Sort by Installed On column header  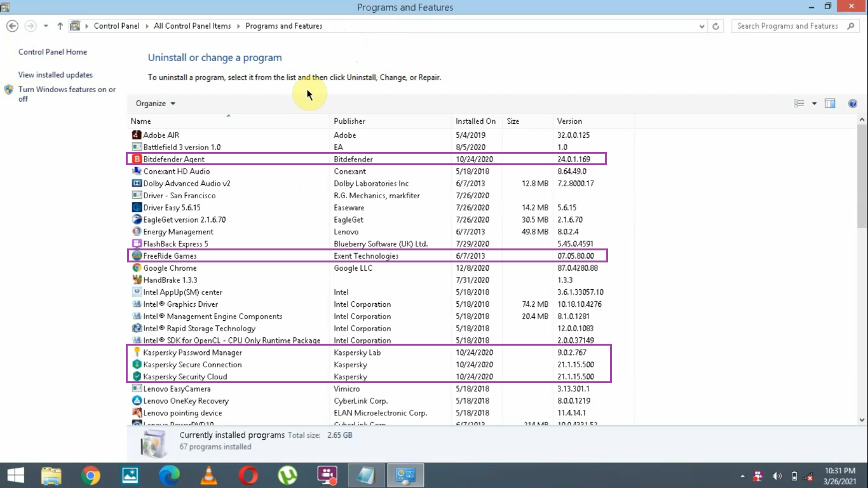tap(477, 121)
